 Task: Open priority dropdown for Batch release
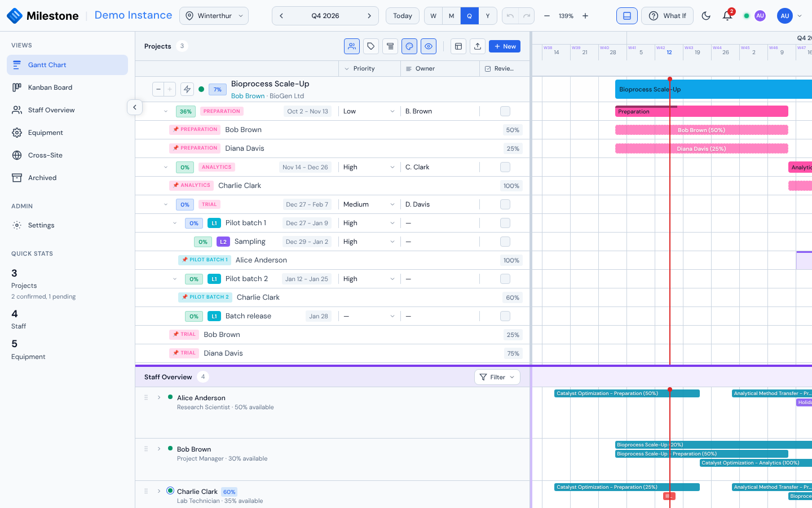click(369, 316)
